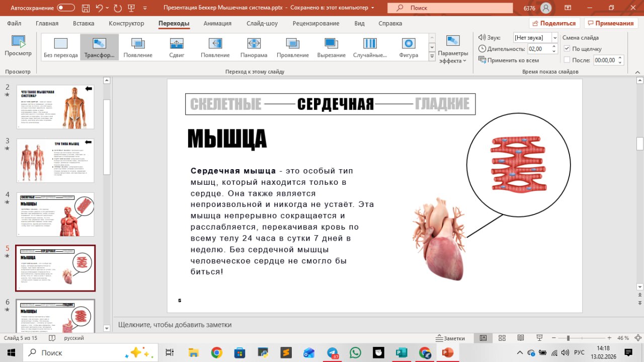Toggle the По щелчку checkbox
Image resolution: width=644 pixels, height=362 pixels.
point(567,49)
